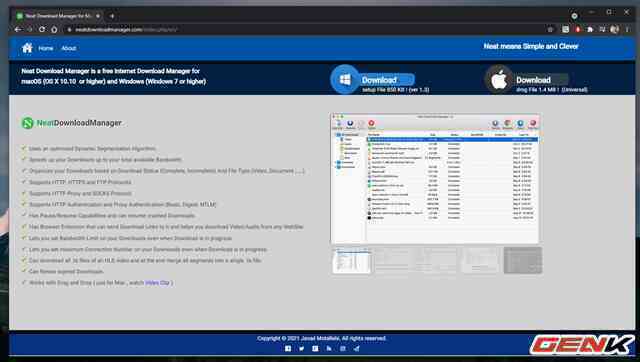The image size is (640, 362).
Task: Open a new tab with plus button
Action: pos(112,16)
